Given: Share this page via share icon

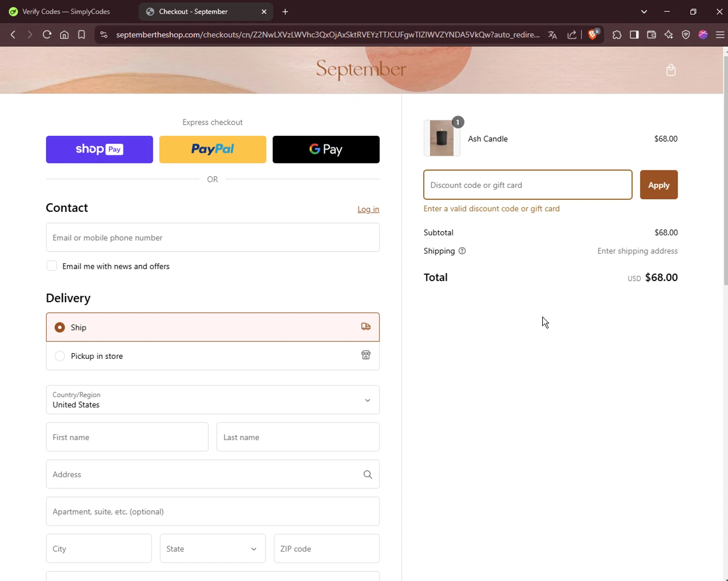Looking at the screenshot, I should [x=572, y=34].
